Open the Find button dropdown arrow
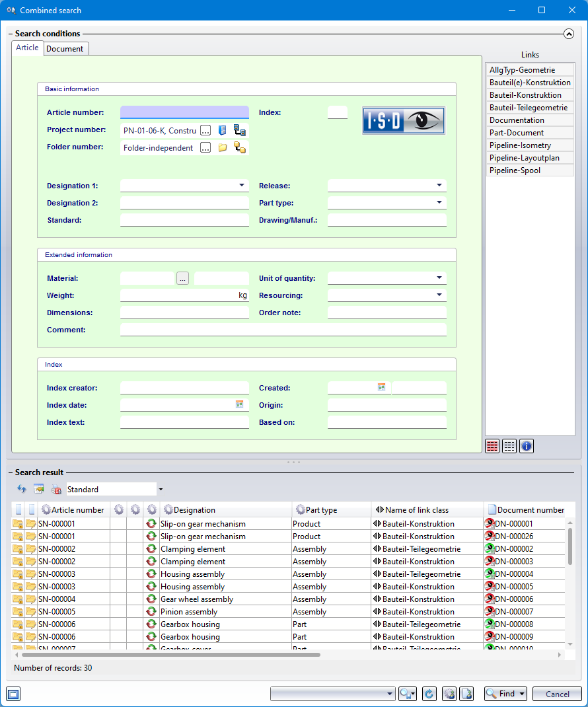This screenshot has width=588, height=707. [x=522, y=694]
